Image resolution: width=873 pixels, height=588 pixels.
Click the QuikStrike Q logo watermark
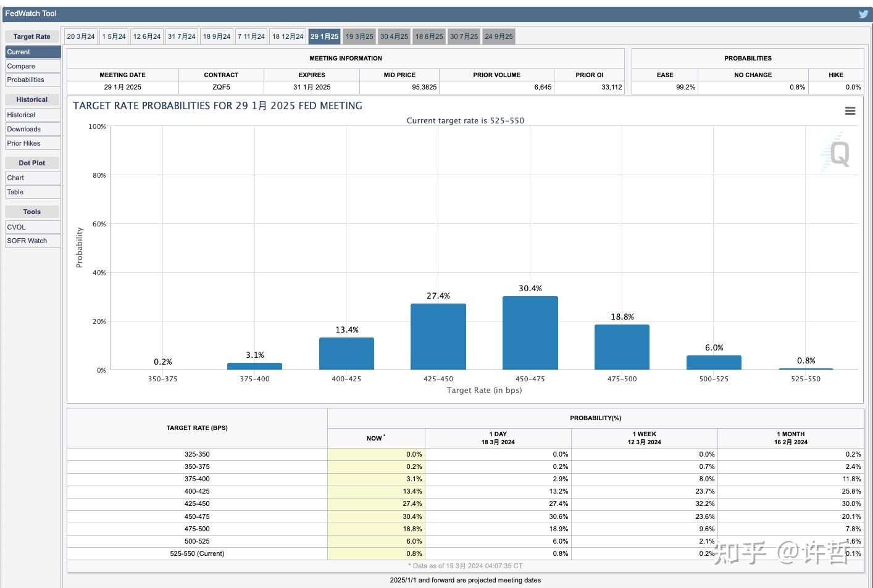click(x=838, y=154)
